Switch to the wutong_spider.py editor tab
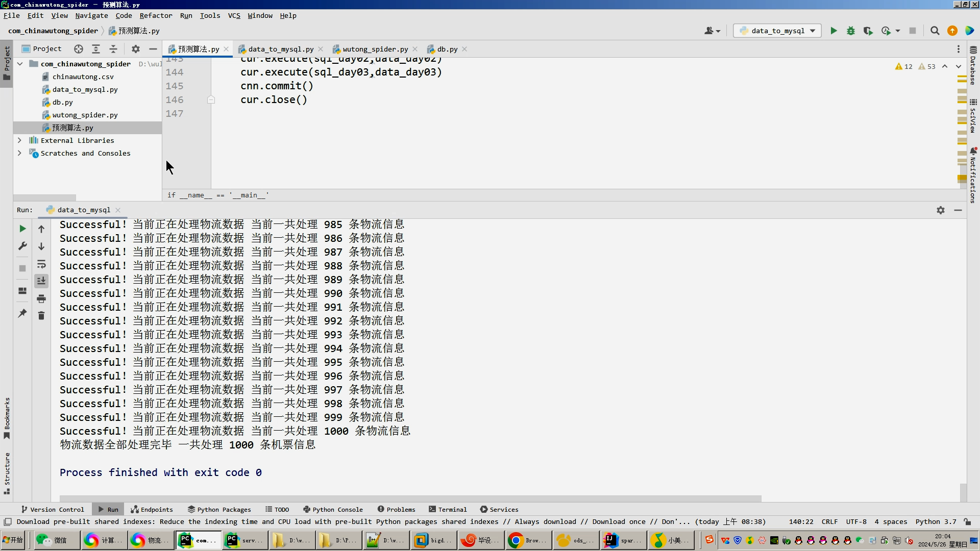The image size is (980, 551). (x=375, y=49)
